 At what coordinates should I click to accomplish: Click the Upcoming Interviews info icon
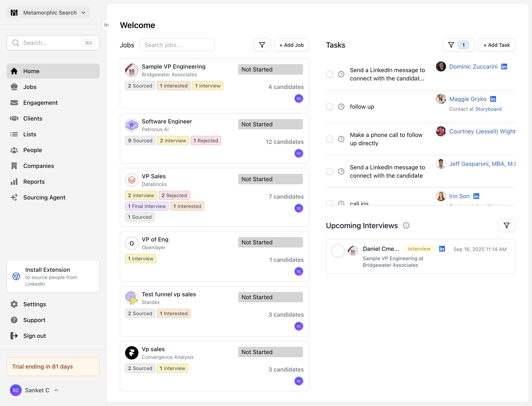(x=406, y=225)
